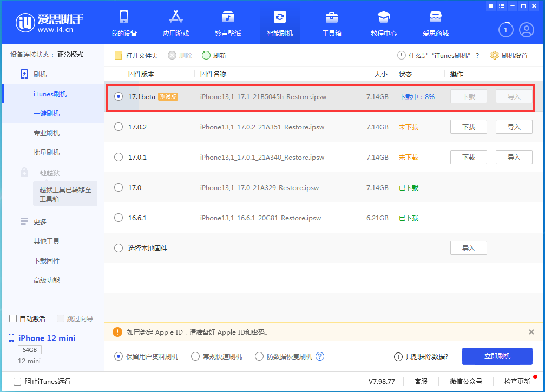Open 下载固件 in the sidebar

(x=47, y=260)
